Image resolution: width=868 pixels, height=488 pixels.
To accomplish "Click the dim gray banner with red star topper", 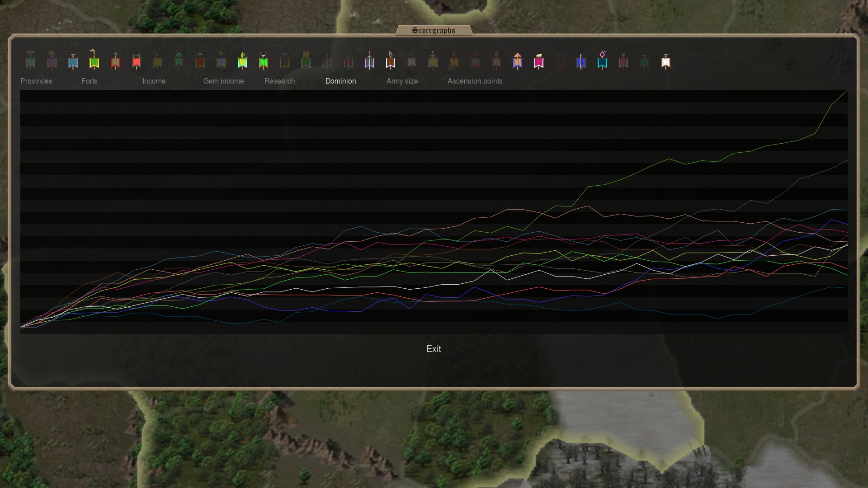I will coord(475,60).
